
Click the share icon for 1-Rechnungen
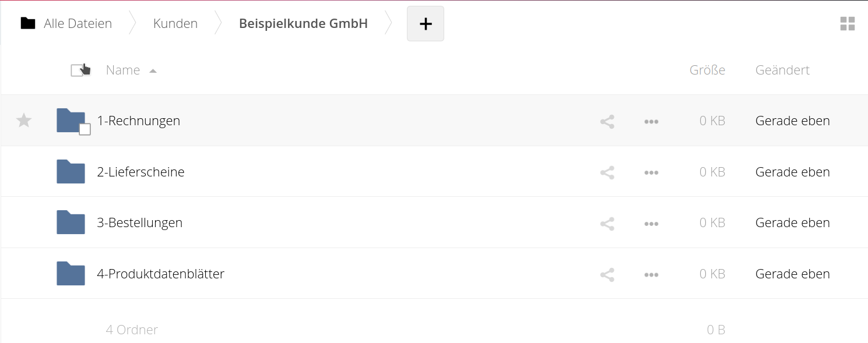coord(607,122)
